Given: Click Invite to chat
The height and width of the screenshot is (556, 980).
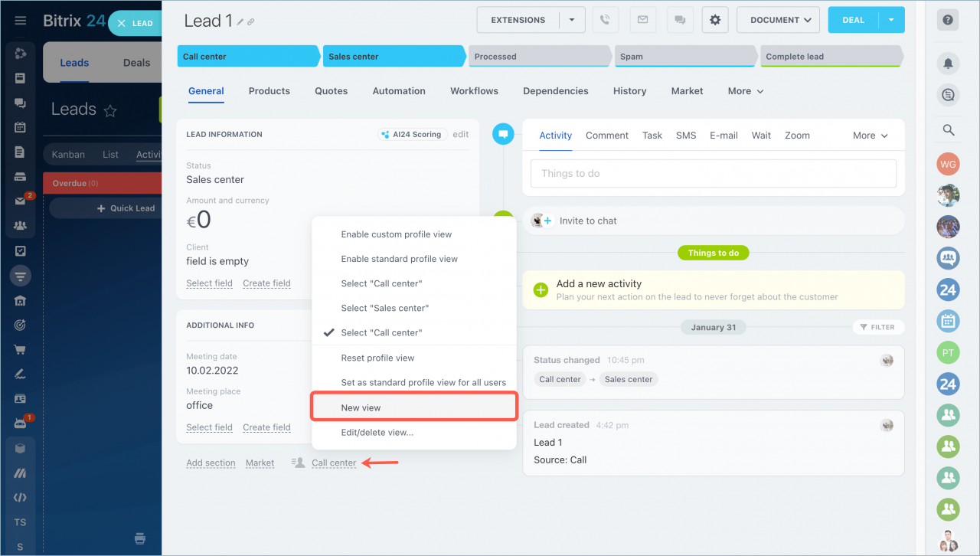Looking at the screenshot, I should tap(588, 221).
